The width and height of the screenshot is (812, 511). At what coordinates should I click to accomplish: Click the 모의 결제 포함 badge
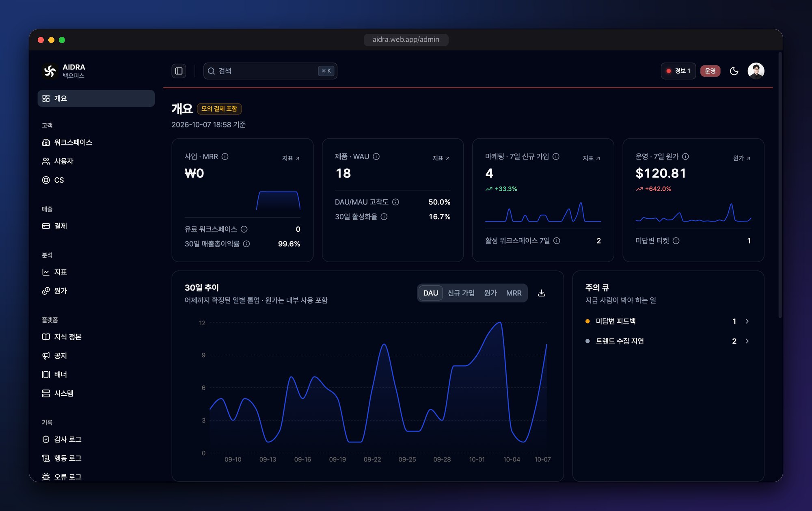point(219,109)
